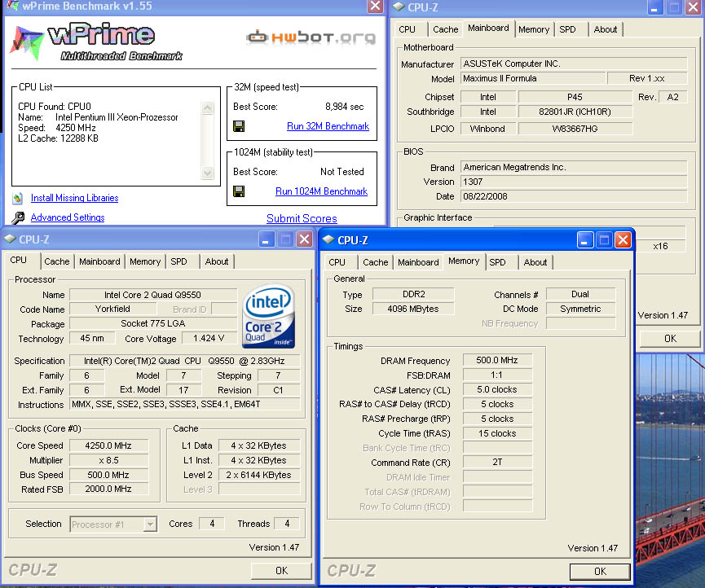The width and height of the screenshot is (705, 588).
Task: Click the Advanced Settings tools icon
Action: tap(18, 218)
